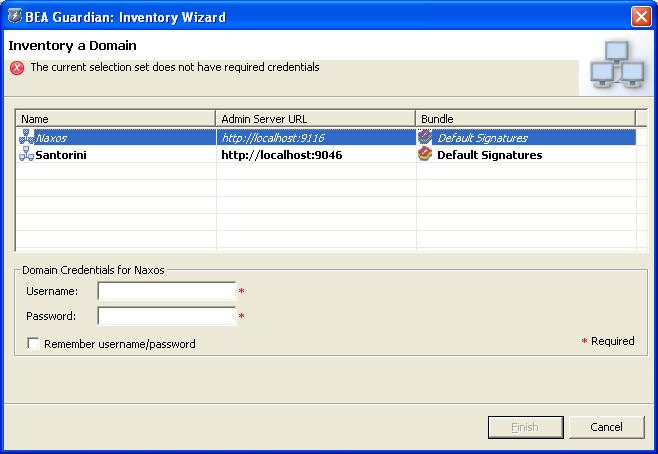This screenshot has height=454, width=658.
Task: Click the Default Signatures bundle icon for Naxos
Action: coord(425,137)
